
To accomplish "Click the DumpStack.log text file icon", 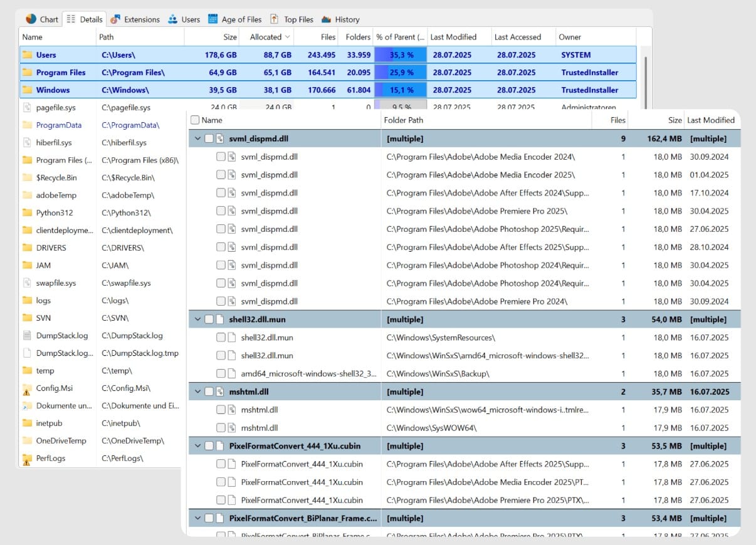I will pos(27,335).
